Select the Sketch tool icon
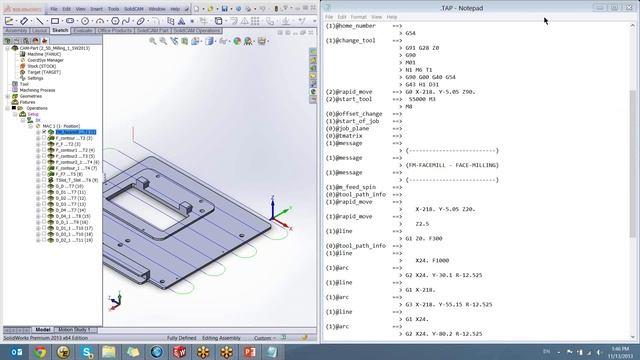Screen dimensions: 640x360 [9, 21]
